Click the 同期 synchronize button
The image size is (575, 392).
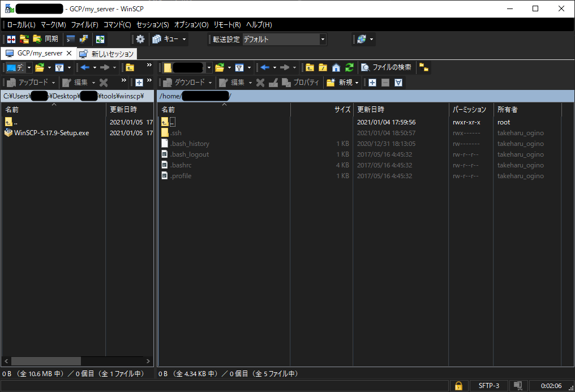tap(45, 39)
